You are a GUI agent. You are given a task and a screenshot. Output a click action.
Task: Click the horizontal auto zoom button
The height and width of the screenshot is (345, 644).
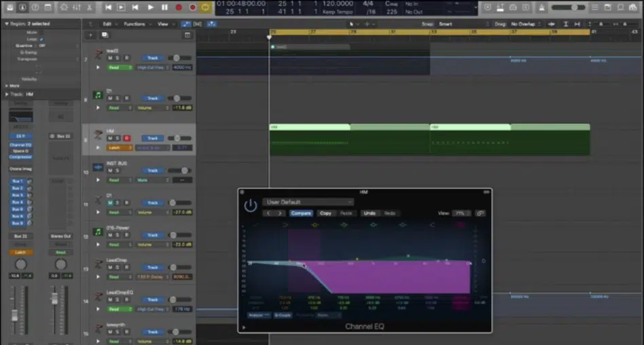click(x=577, y=24)
